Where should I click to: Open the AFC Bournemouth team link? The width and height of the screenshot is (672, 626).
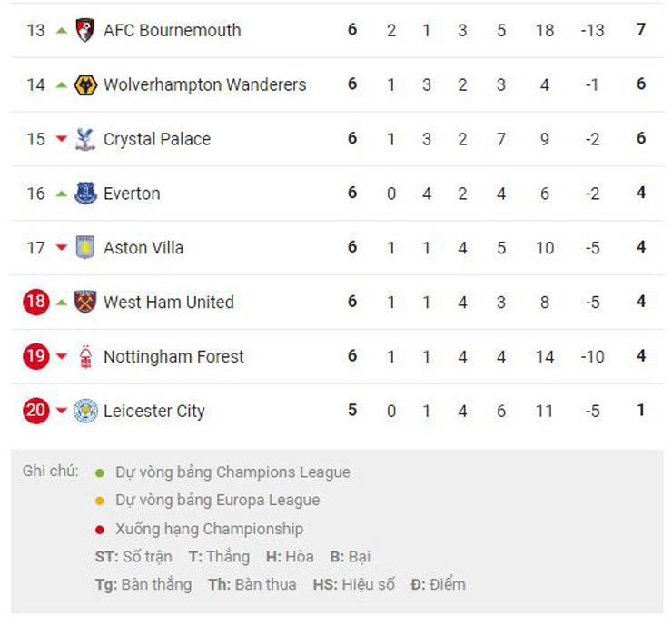click(172, 30)
